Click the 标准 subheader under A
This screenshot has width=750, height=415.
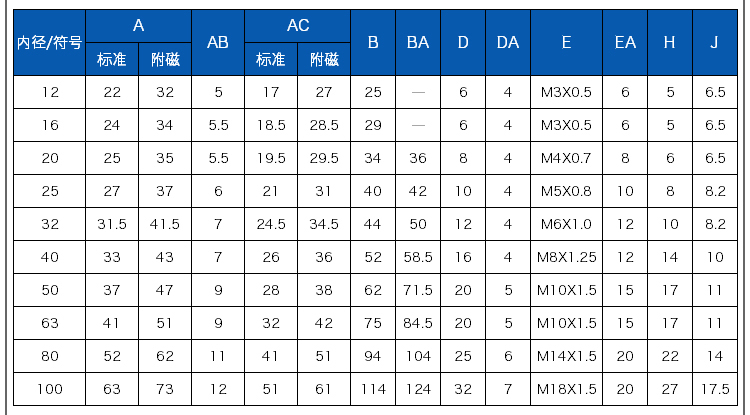[111, 60]
